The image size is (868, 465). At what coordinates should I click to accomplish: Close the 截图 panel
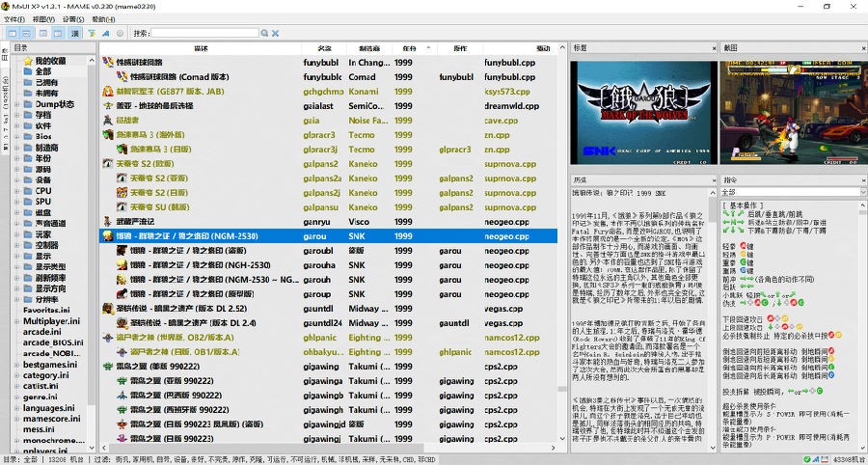pyautogui.click(x=862, y=48)
